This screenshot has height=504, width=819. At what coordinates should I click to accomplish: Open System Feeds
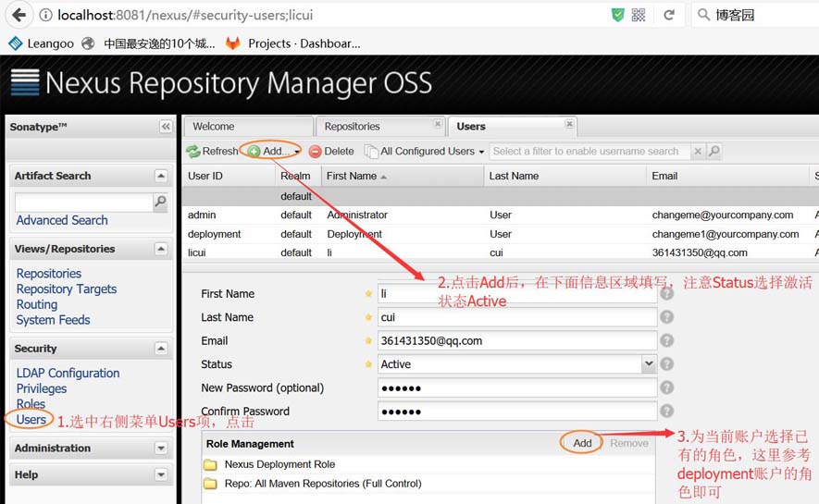click(x=54, y=320)
